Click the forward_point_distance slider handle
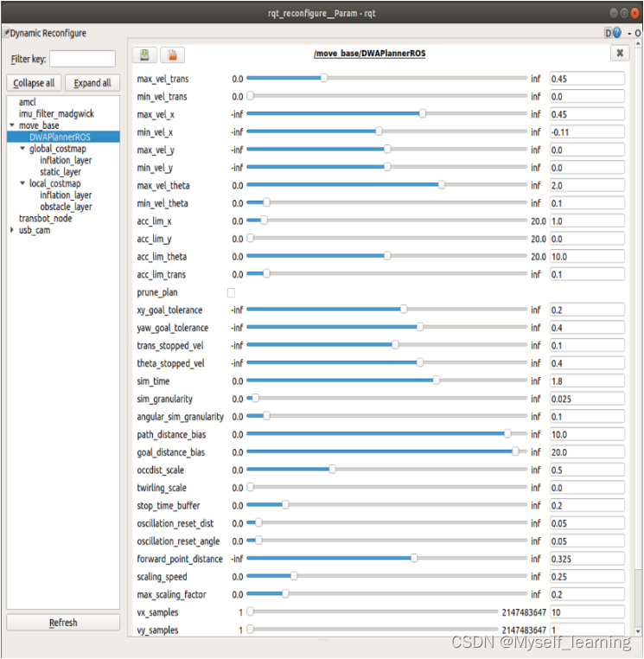Image resolution: width=644 pixels, height=659 pixels. [414, 558]
